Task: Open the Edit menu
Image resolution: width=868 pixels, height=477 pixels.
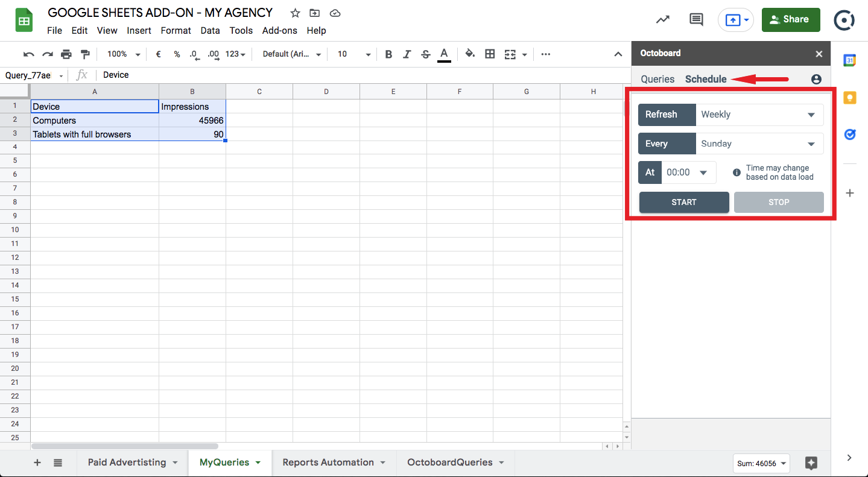Action: [x=80, y=30]
